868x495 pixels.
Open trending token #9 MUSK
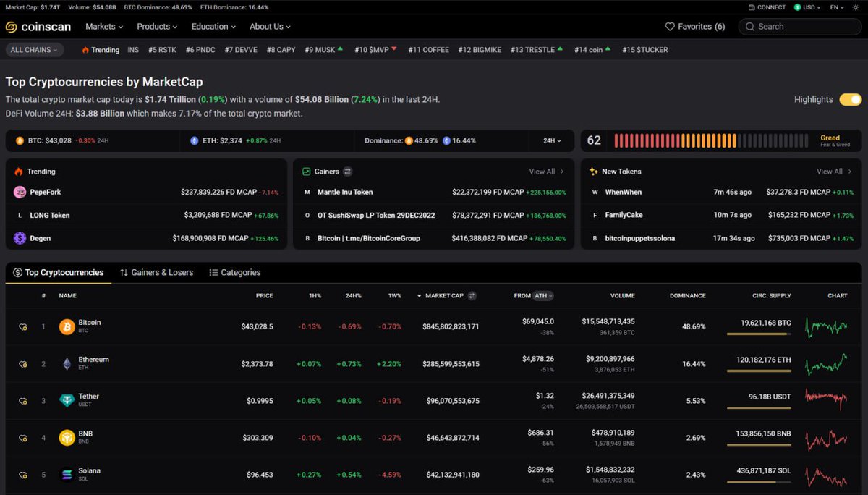[324, 50]
